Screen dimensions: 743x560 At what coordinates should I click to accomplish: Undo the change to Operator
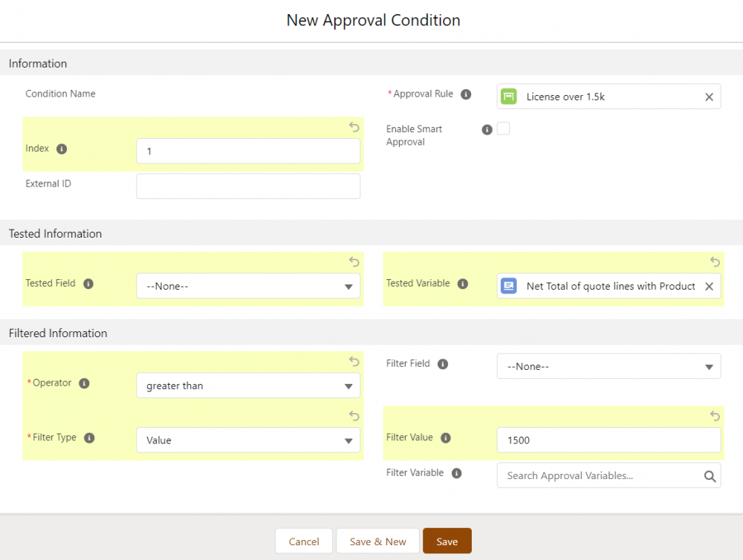tap(354, 362)
